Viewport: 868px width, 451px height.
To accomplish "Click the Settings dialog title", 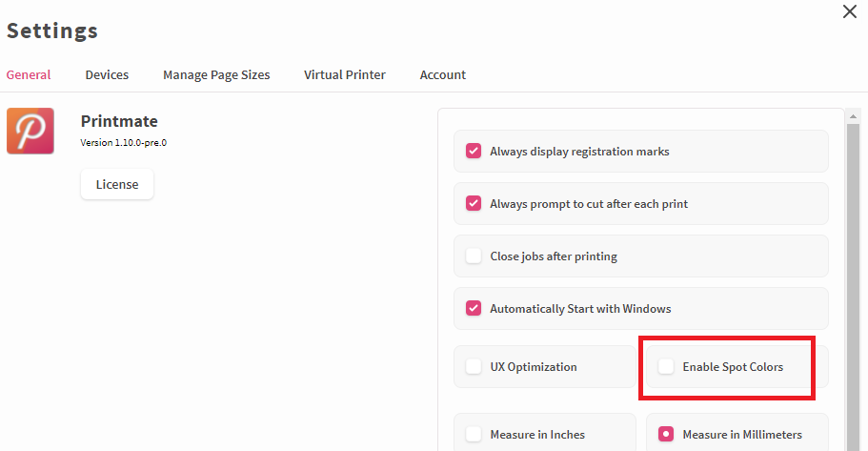I will [52, 30].
